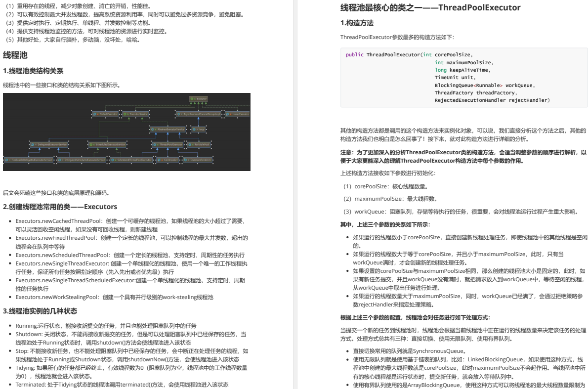Click the Tidying state bullet text
This screenshot has height=389, width=588.
pos(131,372)
